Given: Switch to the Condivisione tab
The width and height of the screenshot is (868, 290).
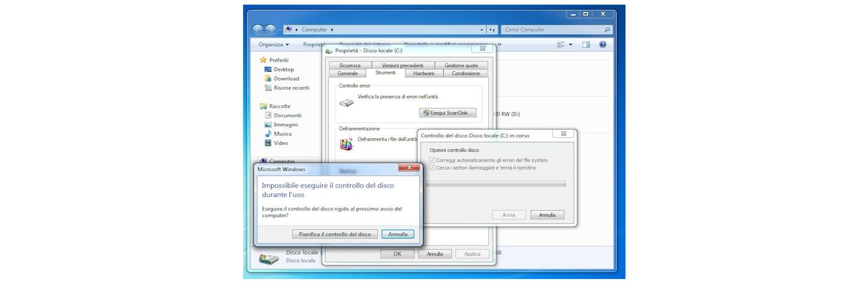Looking at the screenshot, I should coord(466,74).
